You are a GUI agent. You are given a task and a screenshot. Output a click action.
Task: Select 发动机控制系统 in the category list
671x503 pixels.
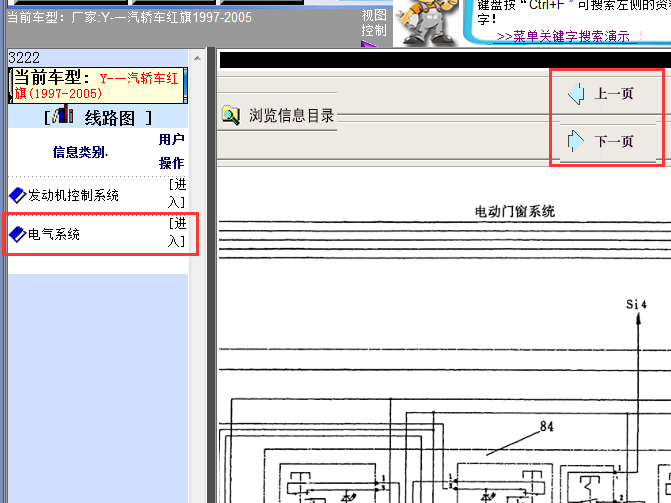(73, 196)
